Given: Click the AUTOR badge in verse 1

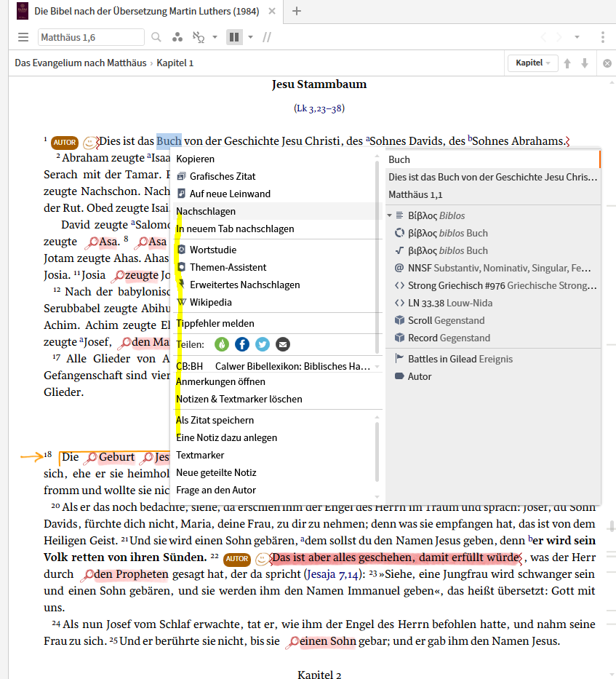Looking at the screenshot, I should click(65, 143).
